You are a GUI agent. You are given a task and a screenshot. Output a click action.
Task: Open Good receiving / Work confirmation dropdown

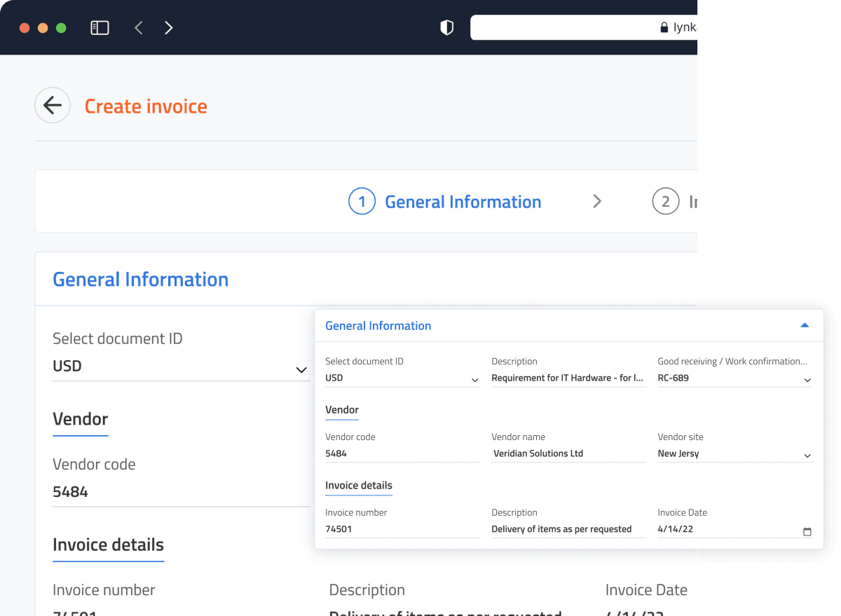pos(734,378)
